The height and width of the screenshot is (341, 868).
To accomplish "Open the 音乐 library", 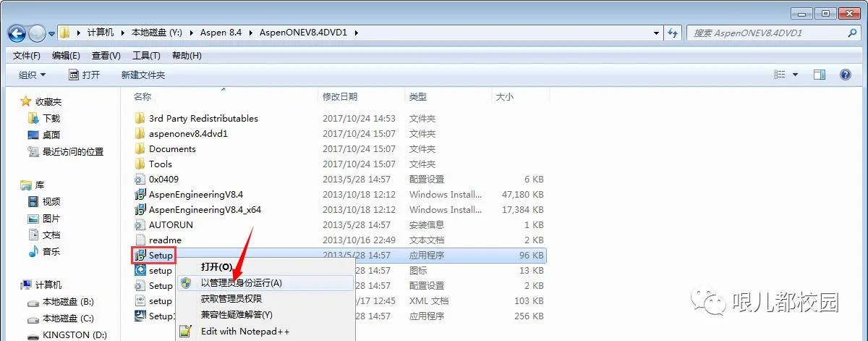I will click(x=51, y=251).
